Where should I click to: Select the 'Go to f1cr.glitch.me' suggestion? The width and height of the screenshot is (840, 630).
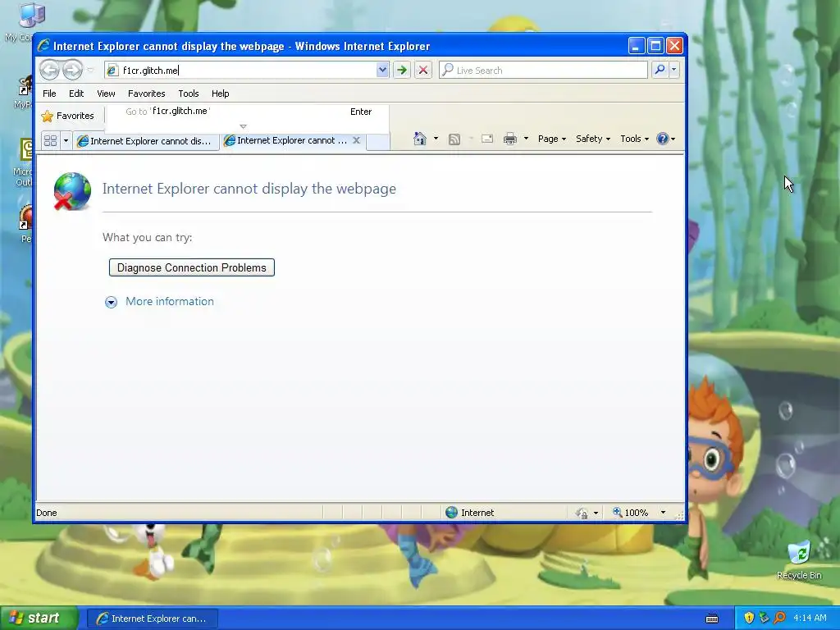pyautogui.click(x=246, y=112)
